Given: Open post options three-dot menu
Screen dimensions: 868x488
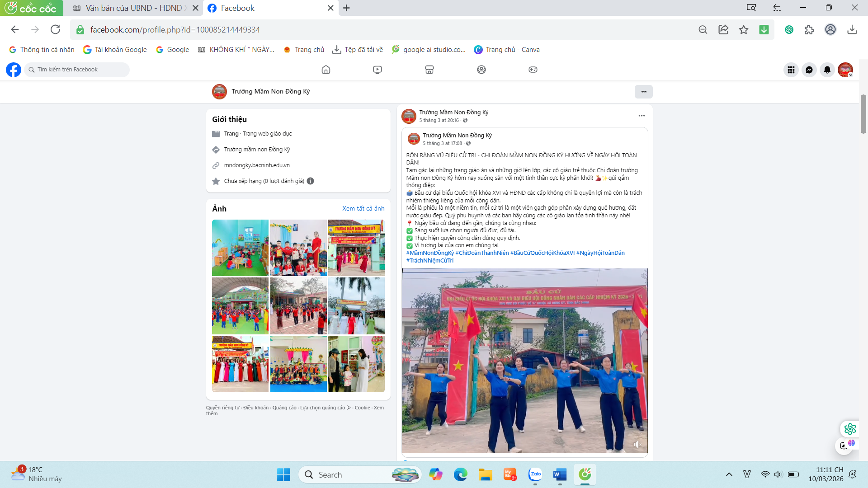Looking at the screenshot, I should (642, 116).
